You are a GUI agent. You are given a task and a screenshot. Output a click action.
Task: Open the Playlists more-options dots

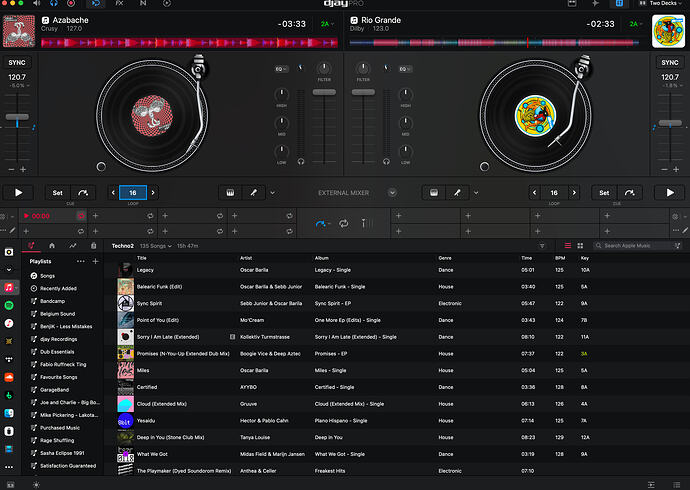[x=81, y=261]
